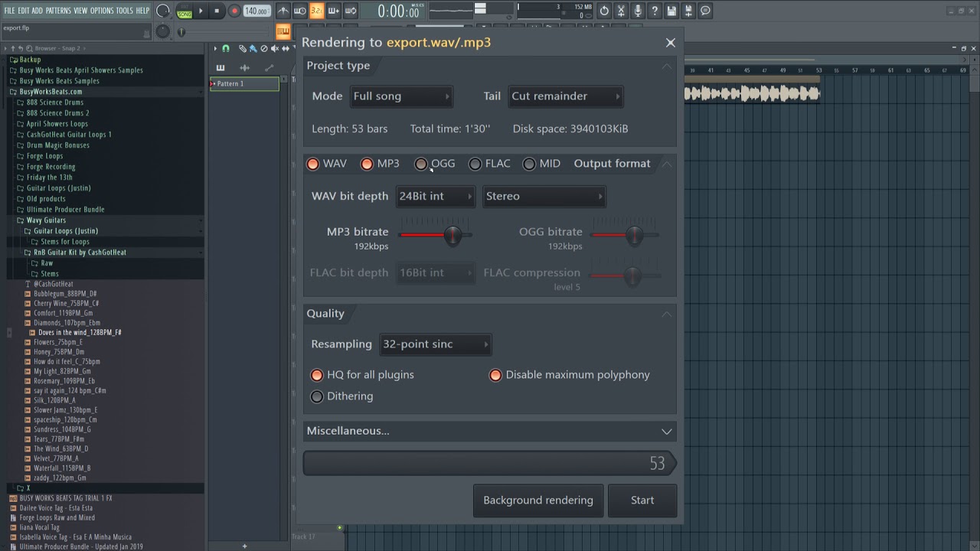Toggle HQ for all plugins
The width and height of the screenshot is (980, 551).
(317, 375)
